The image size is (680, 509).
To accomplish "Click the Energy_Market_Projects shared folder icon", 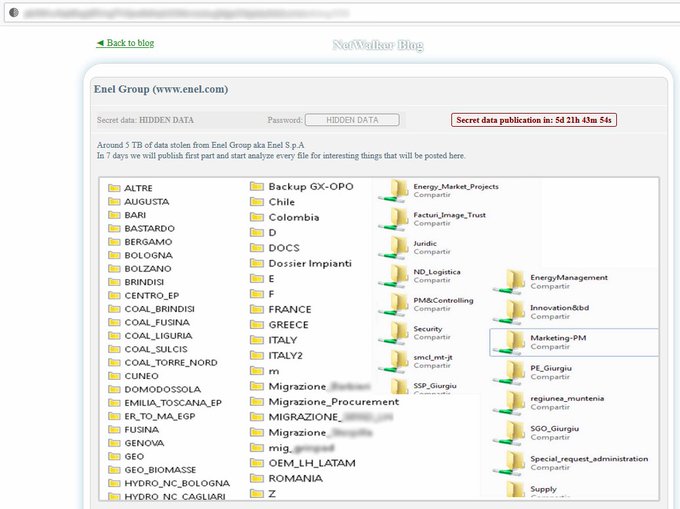I will tap(394, 191).
